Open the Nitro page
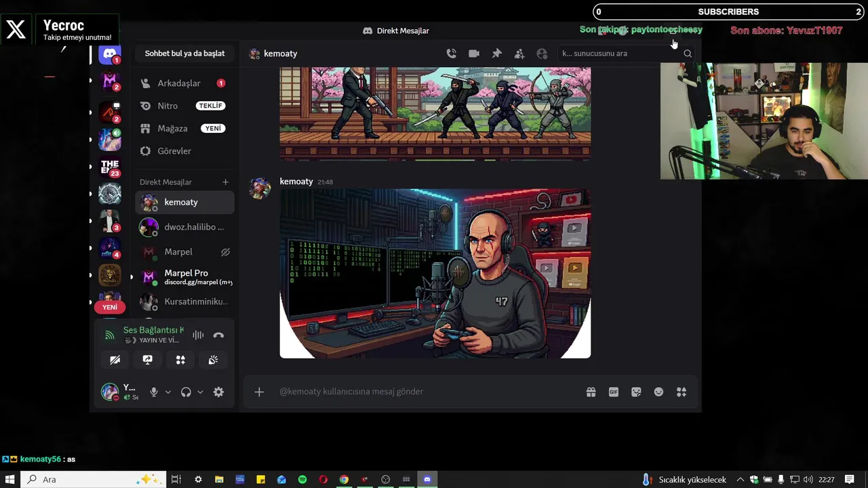868x488 pixels. pos(184,106)
